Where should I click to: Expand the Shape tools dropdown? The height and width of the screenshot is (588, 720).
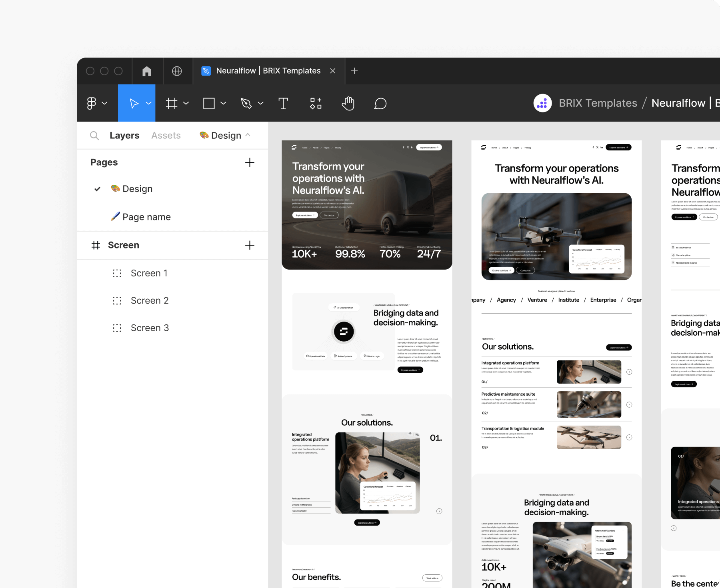tap(223, 103)
